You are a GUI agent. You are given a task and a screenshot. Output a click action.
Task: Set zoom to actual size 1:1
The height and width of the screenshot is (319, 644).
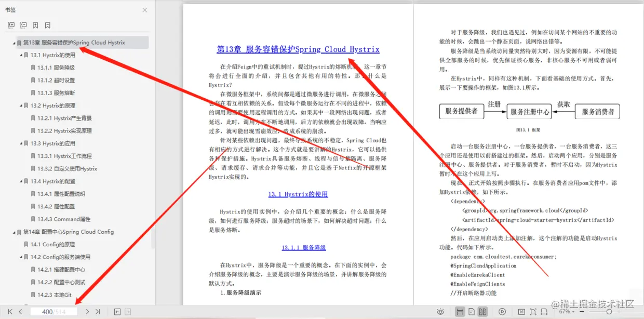click(521, 312)
